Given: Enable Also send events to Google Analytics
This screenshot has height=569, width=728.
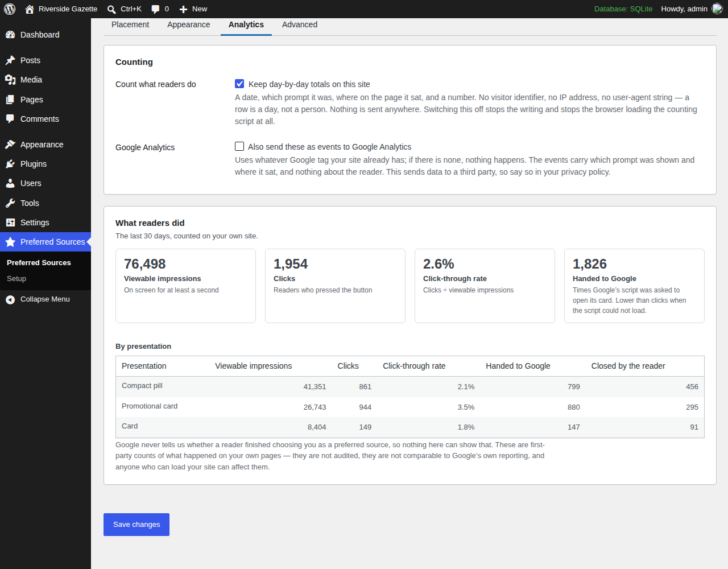Looking at the screenshot, I should pyautogui.click(x=239, y=146).
